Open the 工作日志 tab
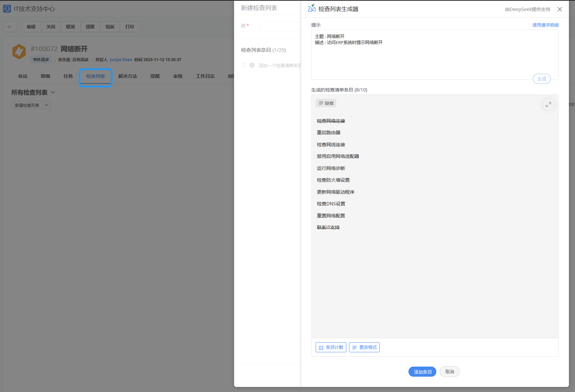The width and height of the screenshot is (575, 392). point(205,76)
